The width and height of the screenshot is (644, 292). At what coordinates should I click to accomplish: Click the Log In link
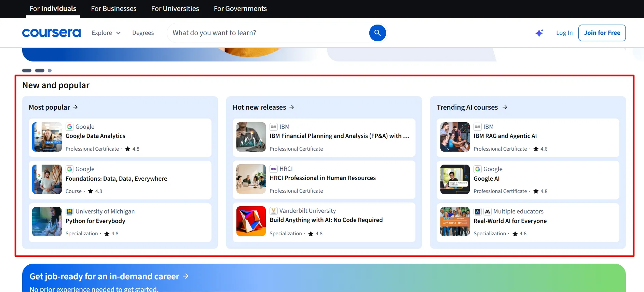click(564, 33)
